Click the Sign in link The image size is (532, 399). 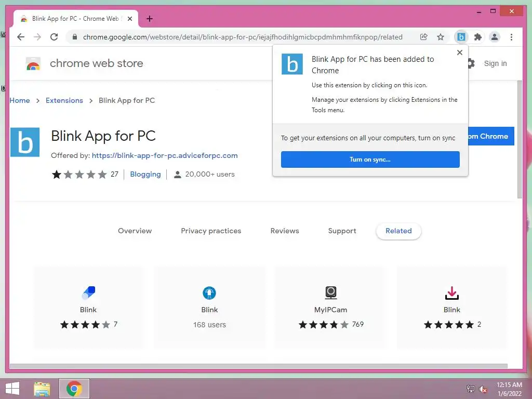[495, 63]
